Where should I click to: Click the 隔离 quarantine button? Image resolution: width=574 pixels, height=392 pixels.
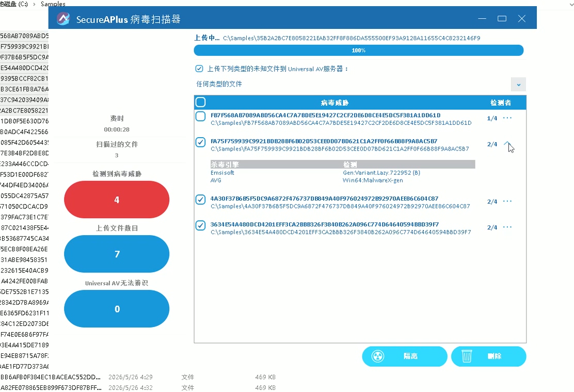[x=405, y=356]
